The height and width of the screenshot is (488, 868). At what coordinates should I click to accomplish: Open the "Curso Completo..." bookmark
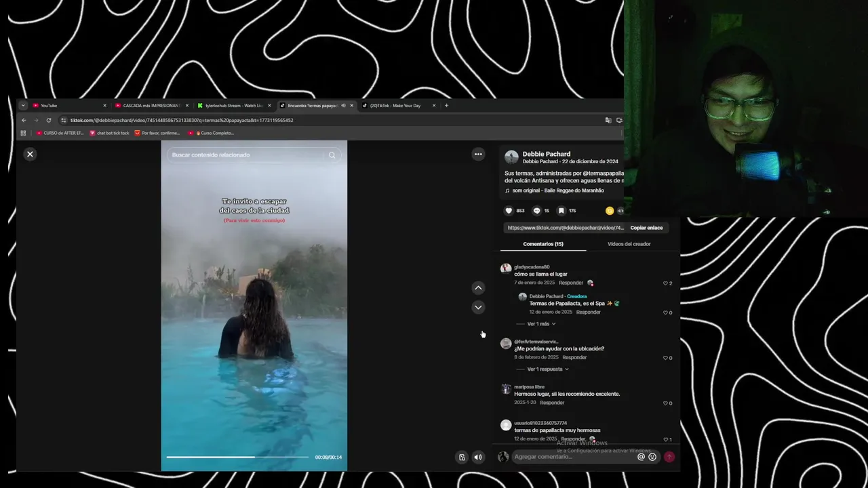pos(211,133)
